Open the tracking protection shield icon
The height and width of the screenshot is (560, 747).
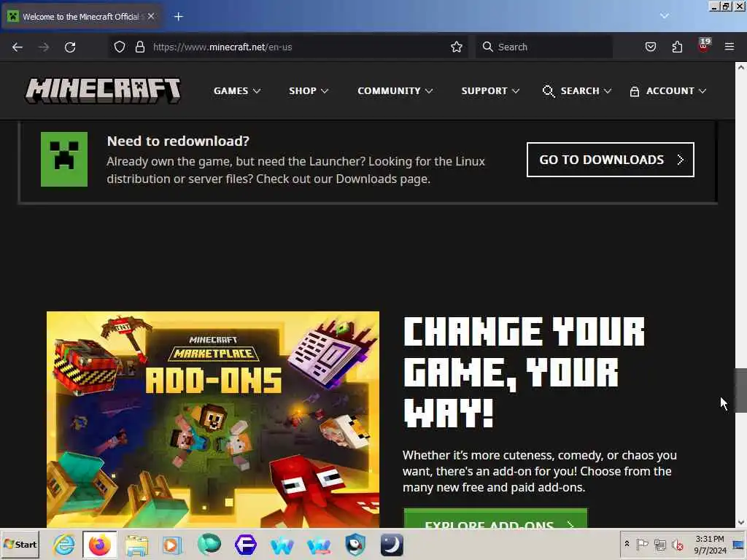(120, 47)
